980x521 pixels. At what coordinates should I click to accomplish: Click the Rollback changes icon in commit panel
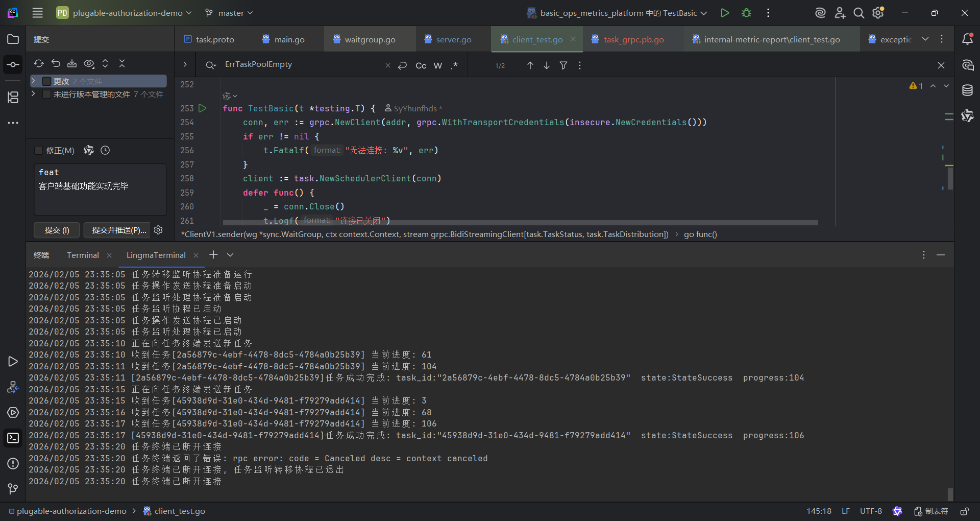(56, 63)
